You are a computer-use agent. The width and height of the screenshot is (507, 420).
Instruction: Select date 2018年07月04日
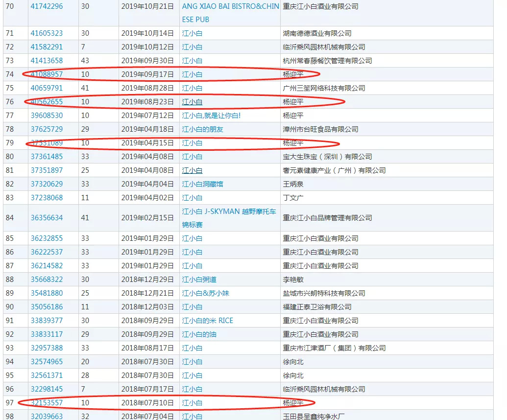click(147, 416)
